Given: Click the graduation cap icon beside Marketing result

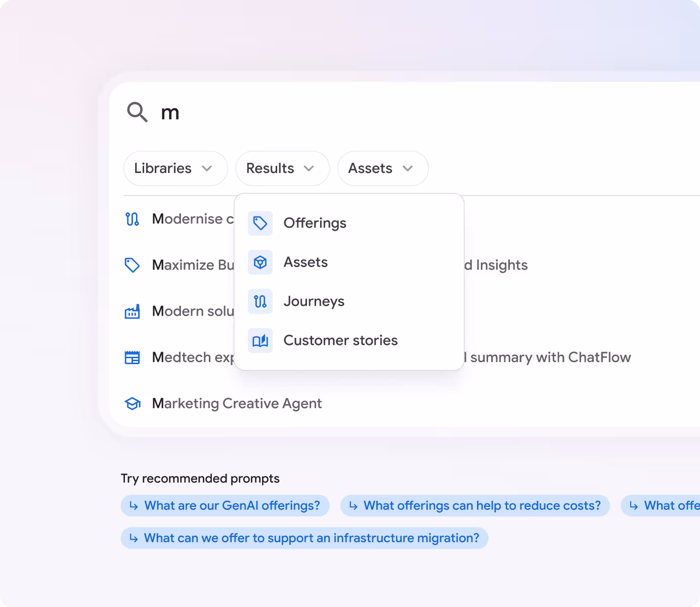Looking at the screenshot, I should coord(133,404).
